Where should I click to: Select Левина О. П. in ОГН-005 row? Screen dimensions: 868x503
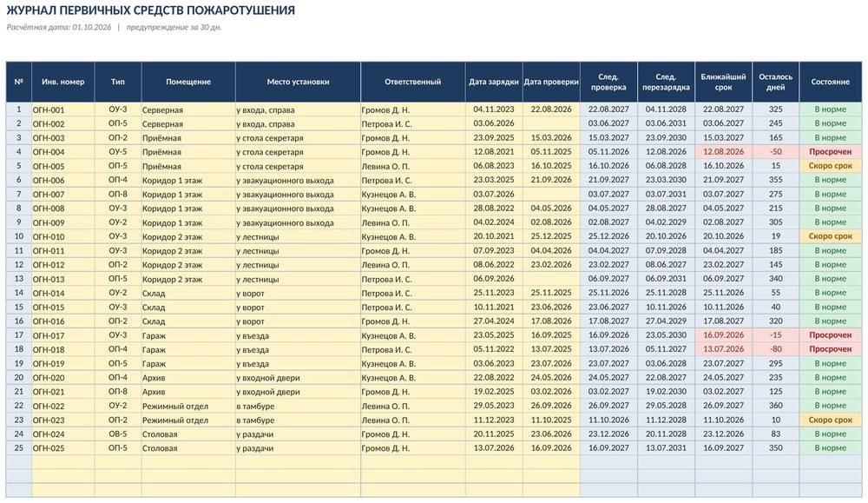(413, 166)
